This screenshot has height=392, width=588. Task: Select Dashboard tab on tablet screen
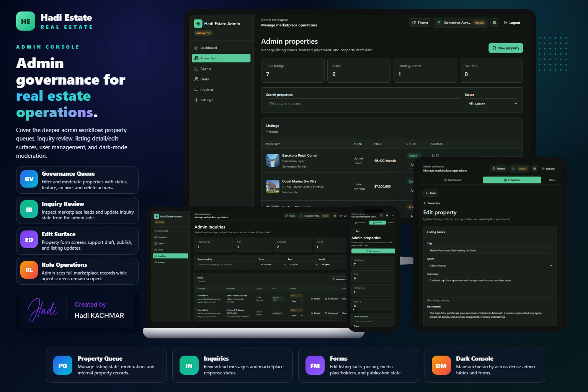coord(452,180)
